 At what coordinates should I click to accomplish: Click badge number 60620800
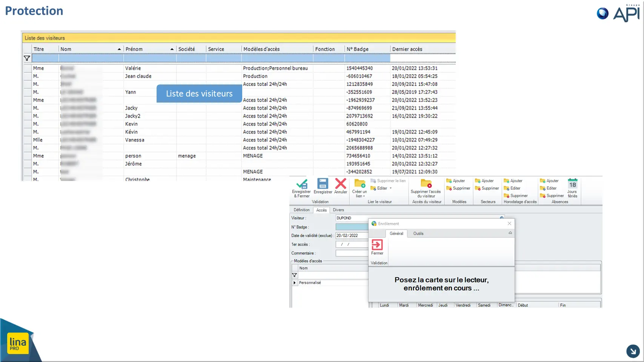(x=357, y=124)
